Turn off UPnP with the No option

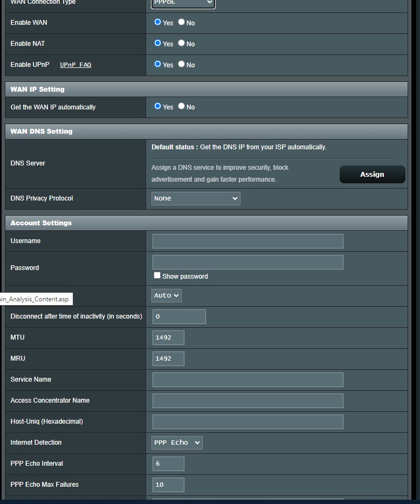[181, 65]
